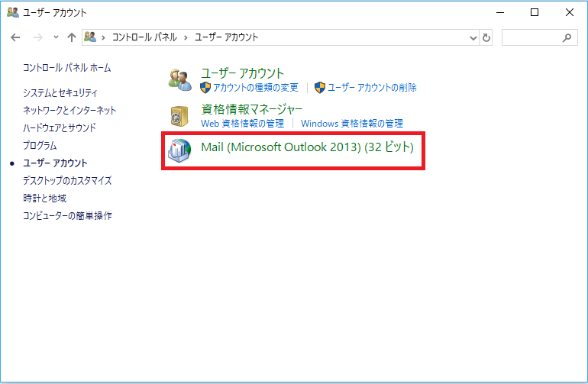
Task: Select コントロール パネル in the breadcrumb
Action: [144, 37]
